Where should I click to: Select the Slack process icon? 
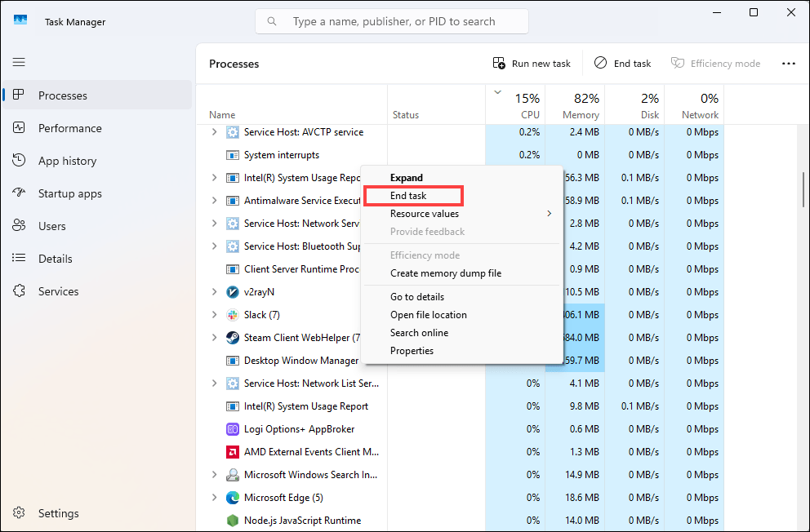click(x=232, y=315)
